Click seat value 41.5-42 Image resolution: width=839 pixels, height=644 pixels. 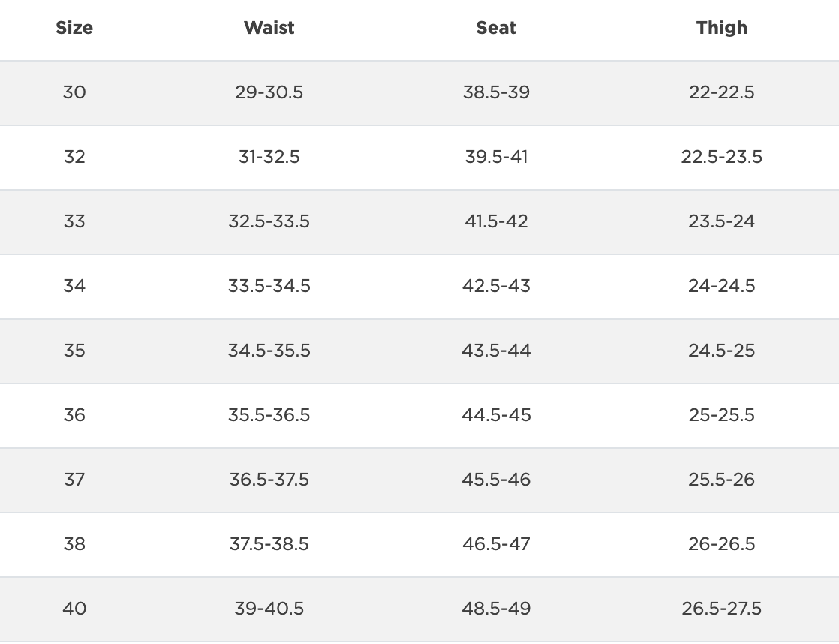[x=496, y=221]
